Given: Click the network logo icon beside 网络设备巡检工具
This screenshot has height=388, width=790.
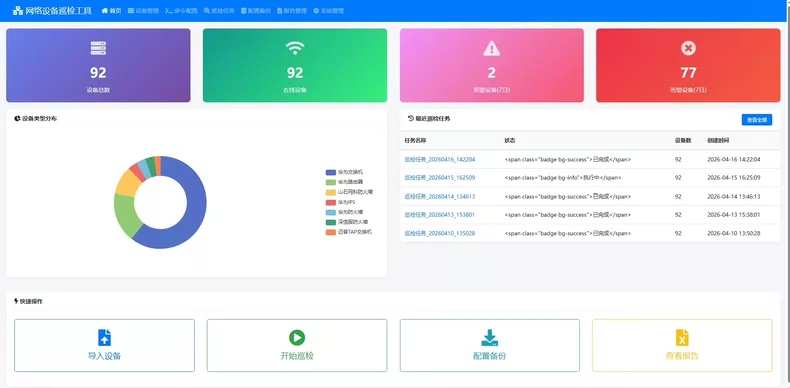Looking at the screenshot, I should [x=18, y=10].
